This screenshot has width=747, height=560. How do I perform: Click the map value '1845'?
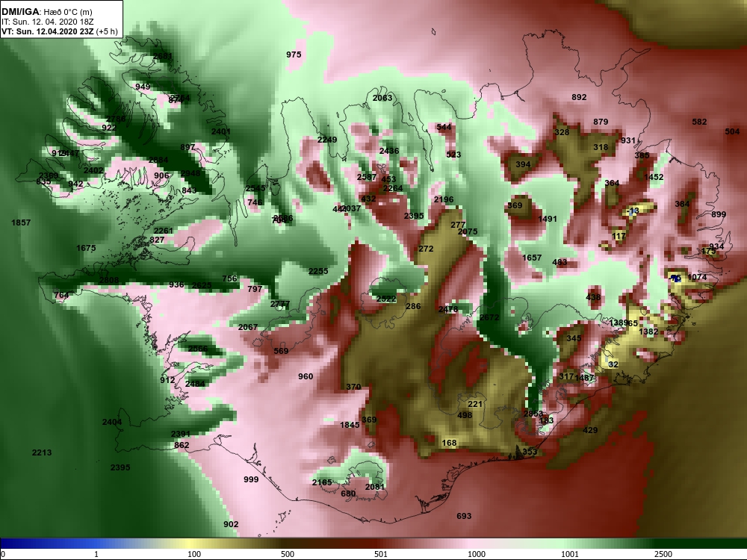(350, 425)
